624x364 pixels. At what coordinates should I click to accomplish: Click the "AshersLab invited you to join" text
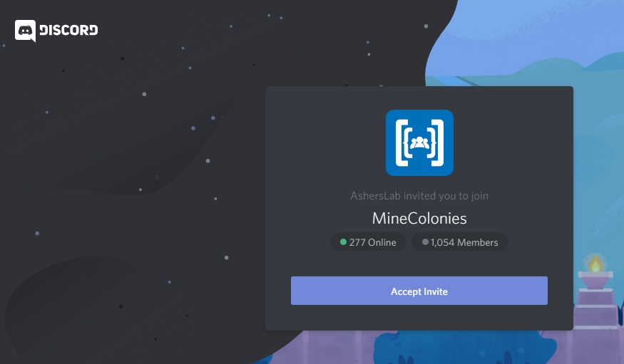(x=419, y=196)
